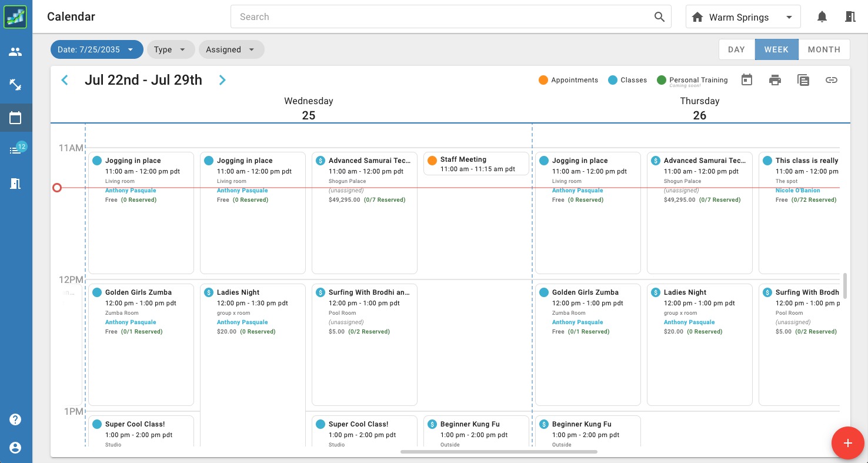The width and height of the screenshot is (868, 463).
Task: Open the task list icon with badge
Action: (15, 151)
